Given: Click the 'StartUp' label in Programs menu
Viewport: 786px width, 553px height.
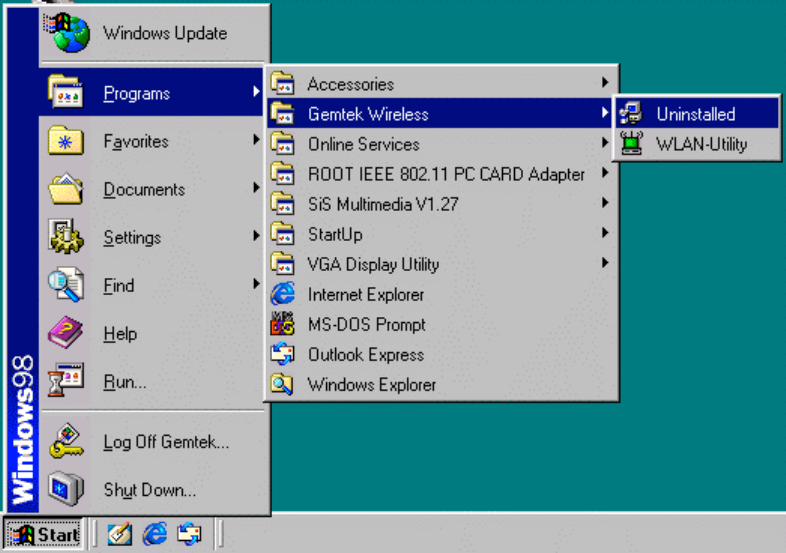Looking at the screenshot, I should 335,235.
